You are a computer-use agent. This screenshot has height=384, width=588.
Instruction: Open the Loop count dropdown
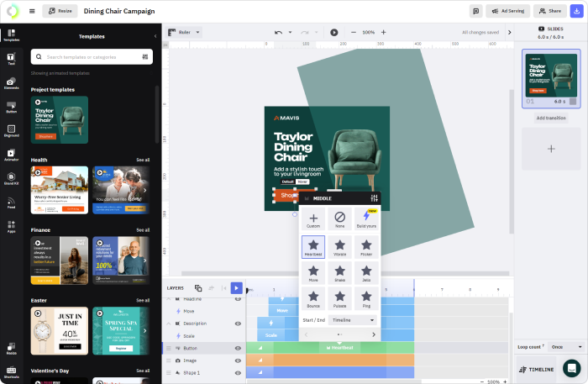tap(566, 347)
